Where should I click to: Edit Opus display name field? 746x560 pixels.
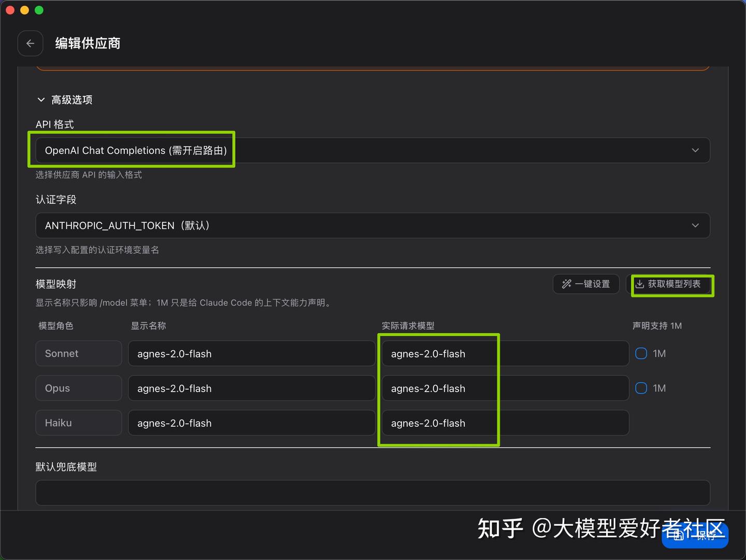(x=252, y=388)
